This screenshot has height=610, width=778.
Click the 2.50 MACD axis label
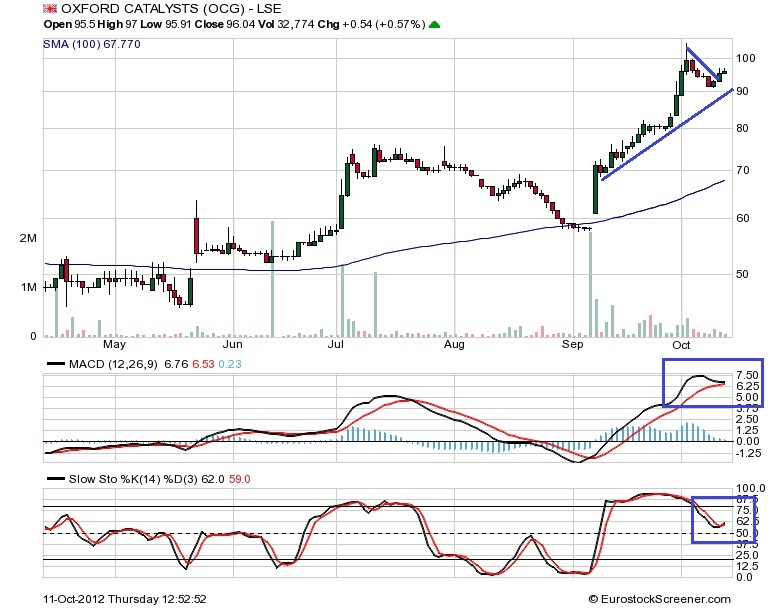(748, 419)
